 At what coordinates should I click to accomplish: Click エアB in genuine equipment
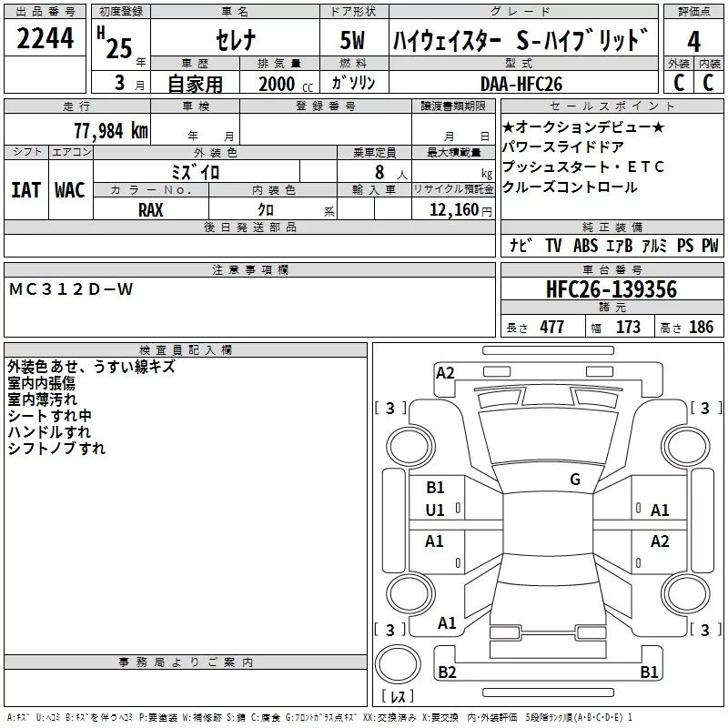(x=620, y=245)
